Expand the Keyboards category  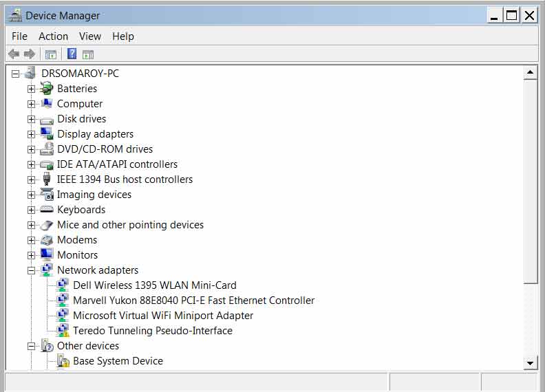[31, 210]
